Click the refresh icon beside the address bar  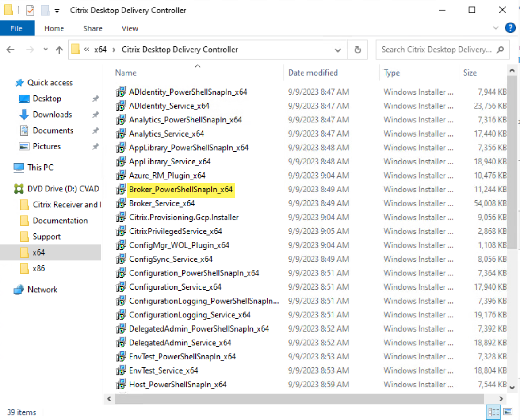tap(358, 50)
